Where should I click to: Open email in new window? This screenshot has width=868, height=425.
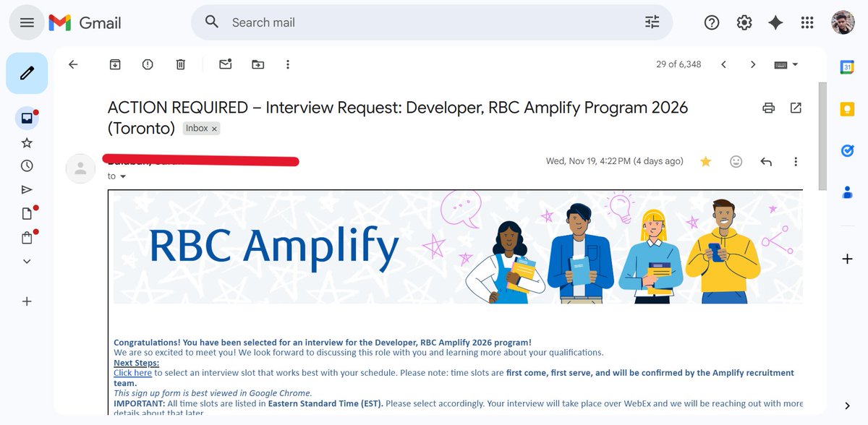[796, 108]
